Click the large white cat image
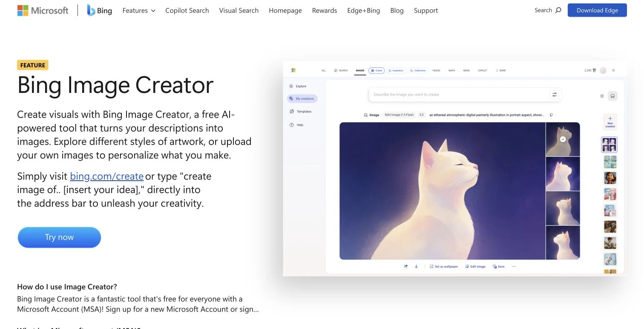The width and height of the screenshot is (644, 329). point(443,191)
